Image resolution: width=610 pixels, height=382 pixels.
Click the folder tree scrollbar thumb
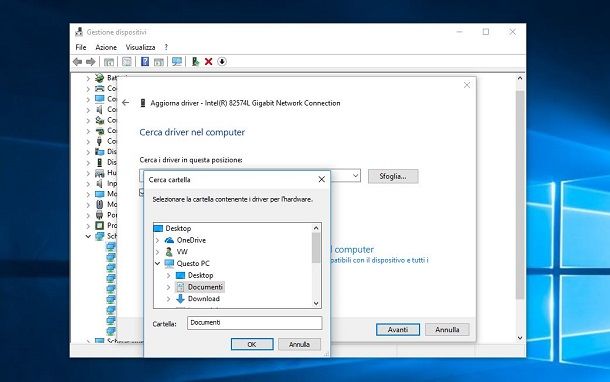[316, 248]
